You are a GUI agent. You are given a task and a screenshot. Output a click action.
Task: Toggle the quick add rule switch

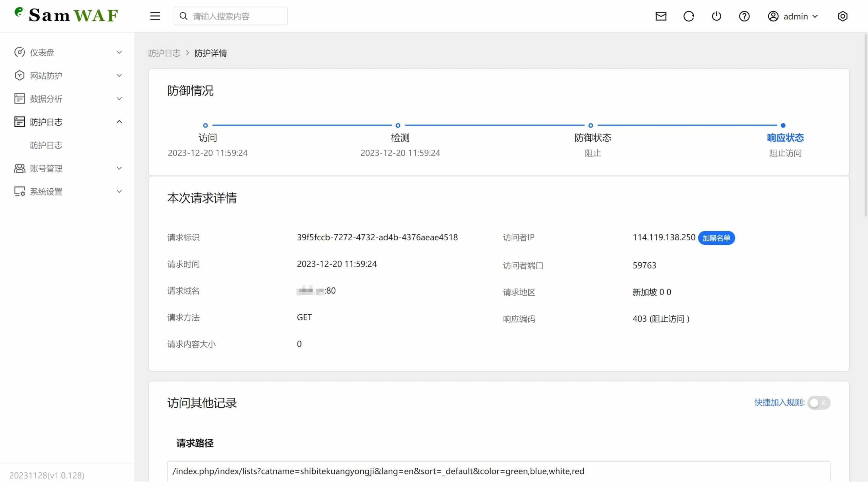tap(818, 403)
